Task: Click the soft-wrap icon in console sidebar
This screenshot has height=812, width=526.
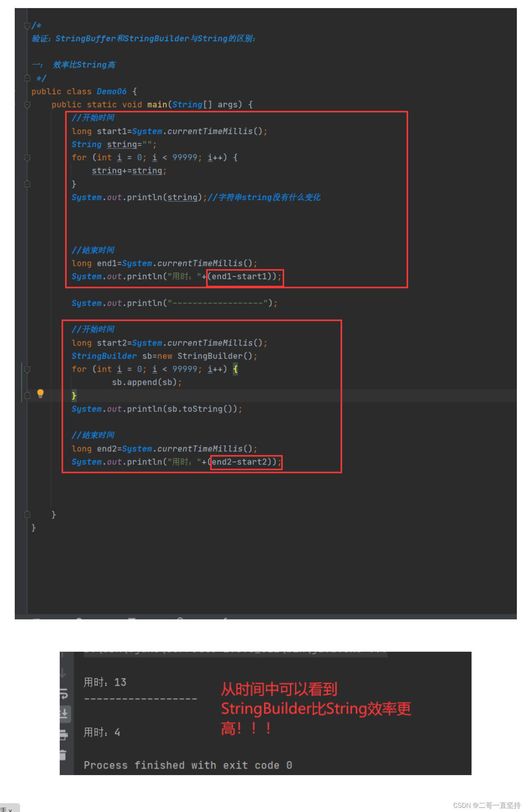Action: (x=64, y=694)
